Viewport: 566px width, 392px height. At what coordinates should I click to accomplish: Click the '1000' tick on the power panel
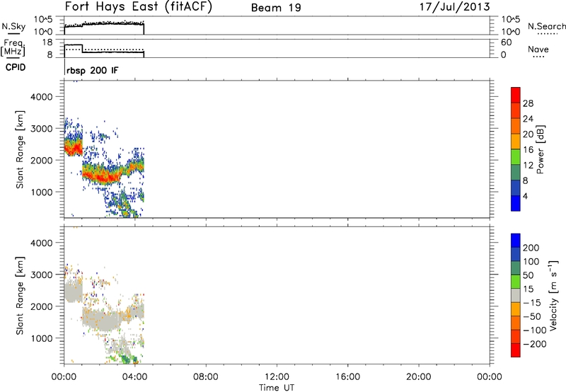click(42, 192)
